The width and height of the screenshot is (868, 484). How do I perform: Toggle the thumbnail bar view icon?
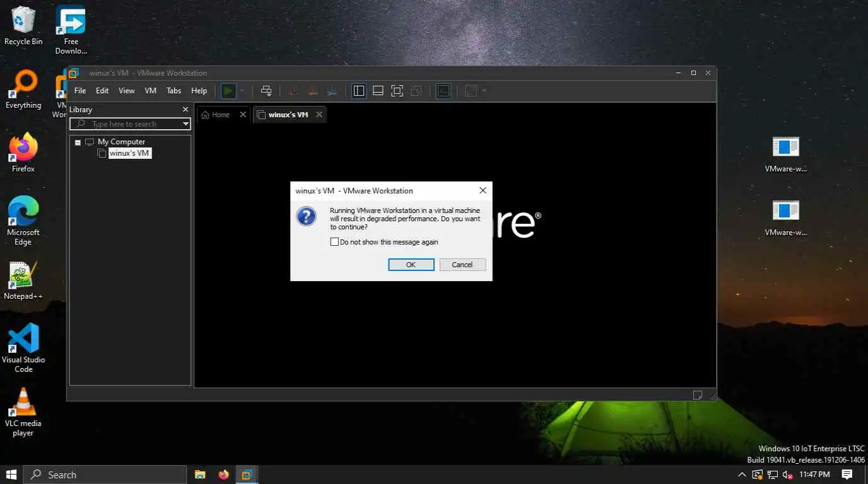coord(378,91)
